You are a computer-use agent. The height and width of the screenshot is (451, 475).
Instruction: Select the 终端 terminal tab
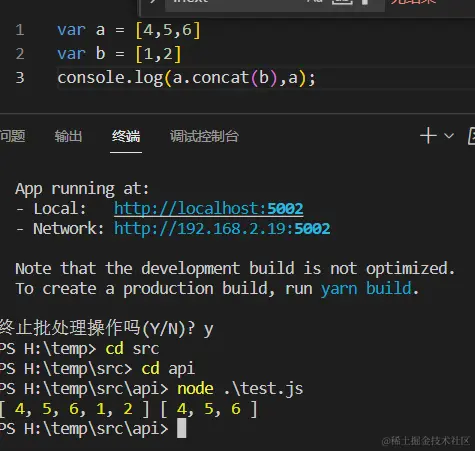click(x=126, y=136)
